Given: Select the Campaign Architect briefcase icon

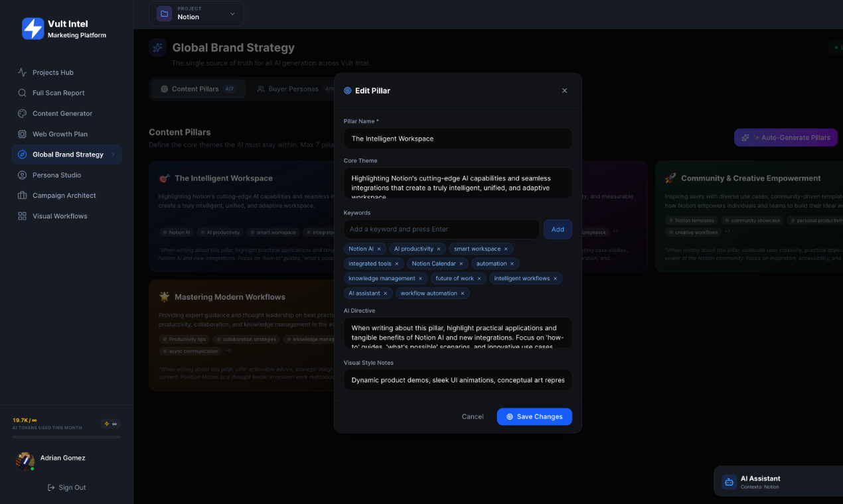Looking at the screenshot, I should [21, 195].
